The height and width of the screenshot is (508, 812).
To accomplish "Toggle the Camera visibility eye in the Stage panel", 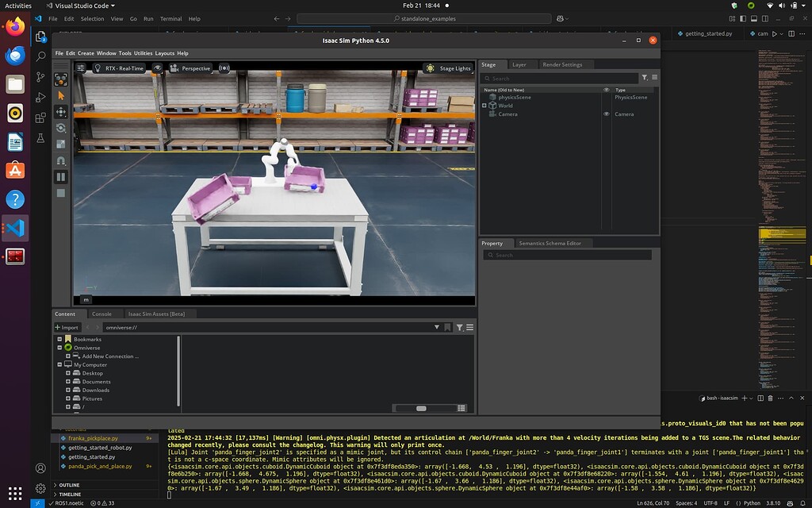I will click(606, 114).
